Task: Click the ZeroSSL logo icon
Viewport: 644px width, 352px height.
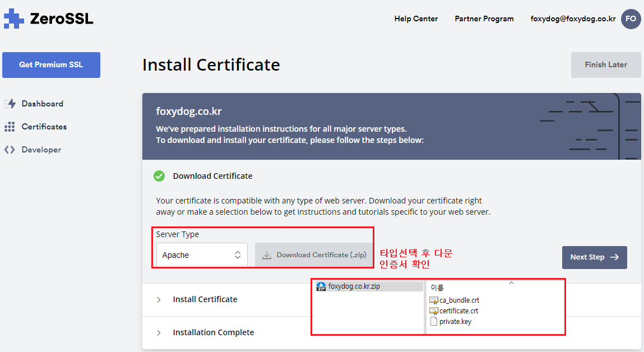Action: [x=13, y=18]
